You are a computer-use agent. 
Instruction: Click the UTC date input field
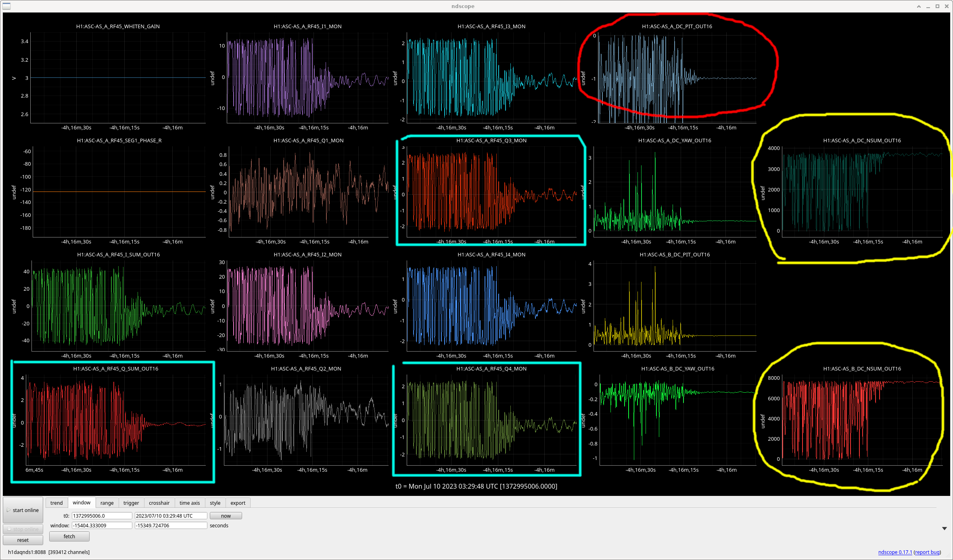pos(171,516)
